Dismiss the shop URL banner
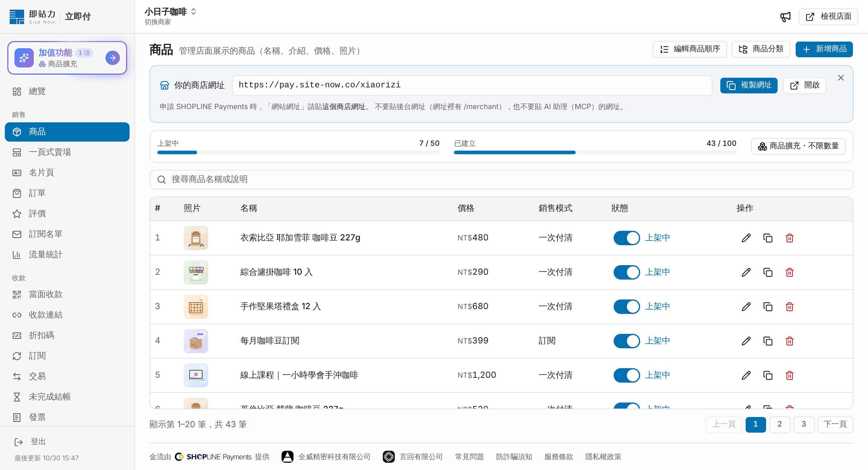This screenshot has height=470, width=868. coord(841,78)
